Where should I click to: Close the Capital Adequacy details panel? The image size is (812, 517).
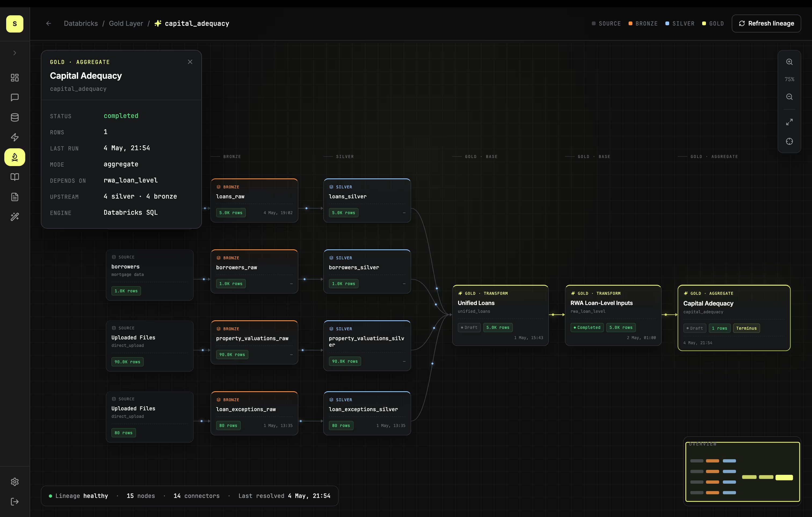pyautogui.click(x=190, y=62)
